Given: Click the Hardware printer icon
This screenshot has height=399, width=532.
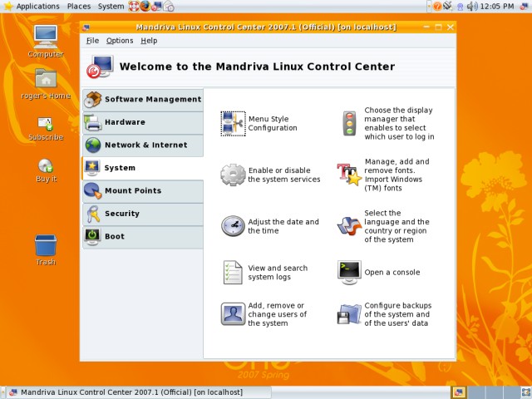Looking at the screenshot, I should tap(92, 122).
